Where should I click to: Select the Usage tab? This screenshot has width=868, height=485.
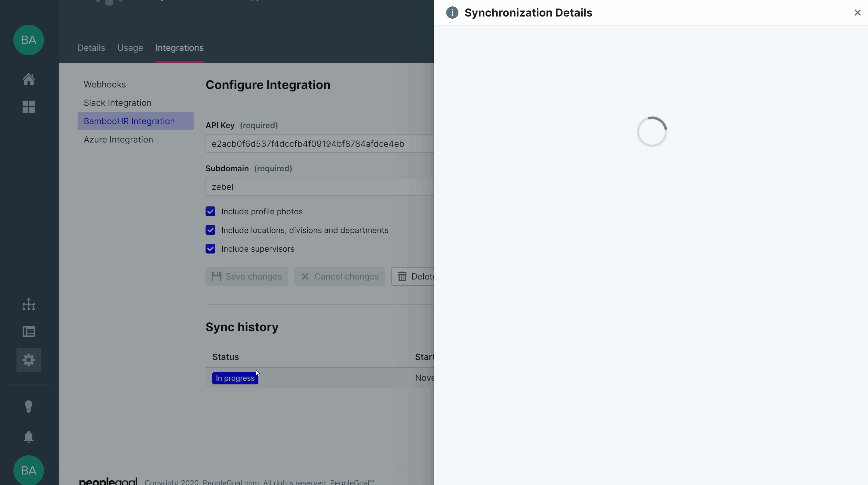(x=130, y=48)
